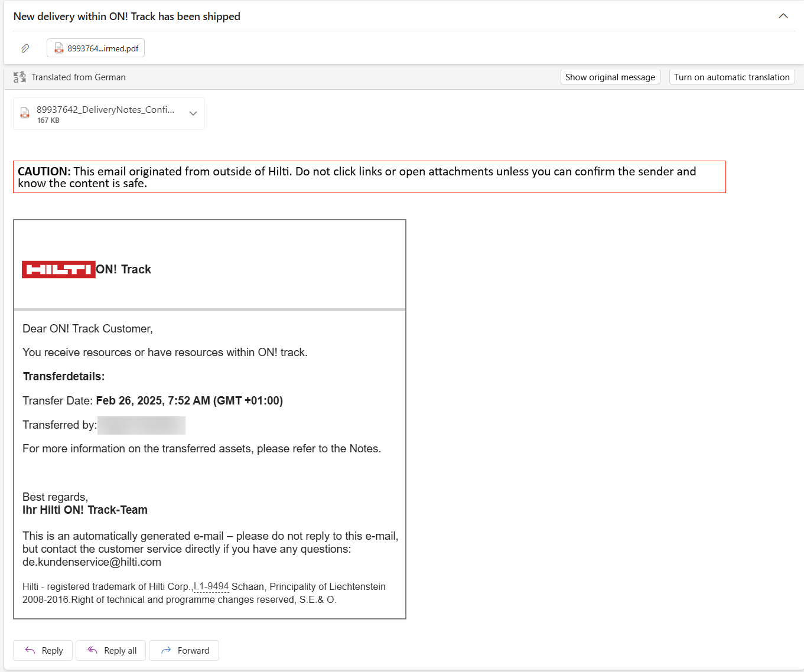Image resolution: width=804 pixels, height=672 pixels.
Task: Click the Transferdetails: heading
Action: click(x=64, y=377)
